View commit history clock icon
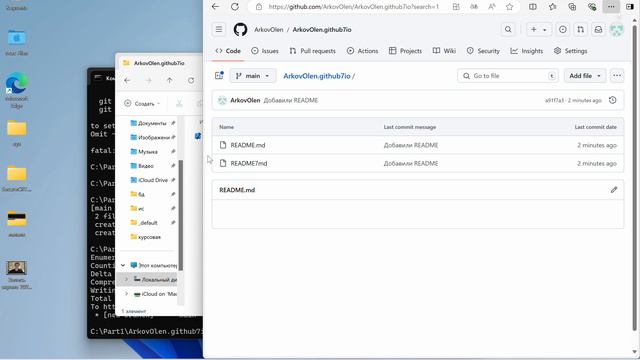The image size is (640, 360). coord(612,100)
